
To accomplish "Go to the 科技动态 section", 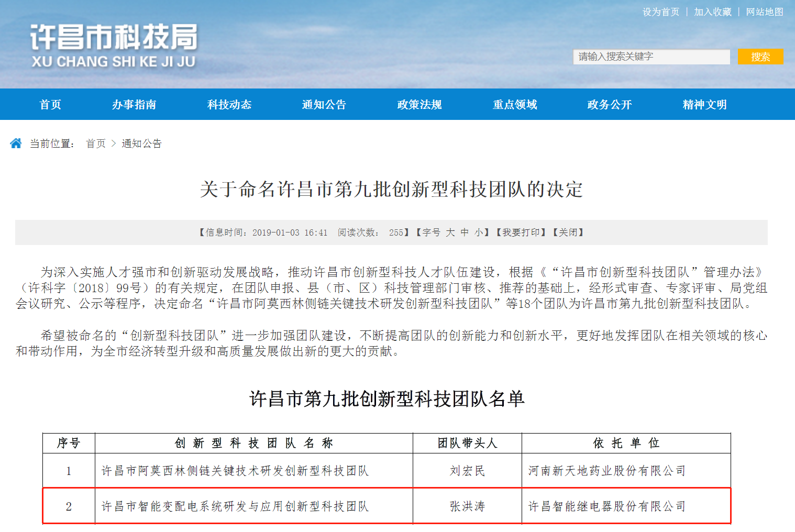I will (x=229, y=105).
